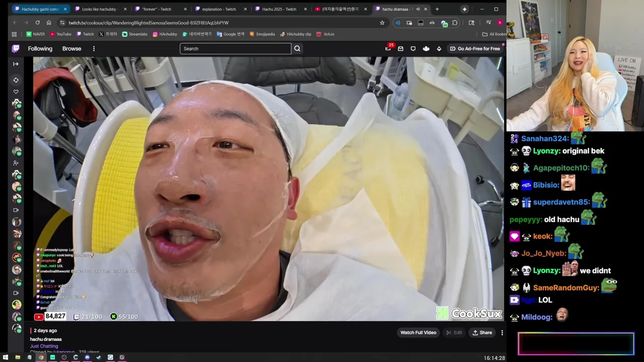The image size is (644, 362).
Task: Open clip more options vertical dots
Action: pos(502,332)
